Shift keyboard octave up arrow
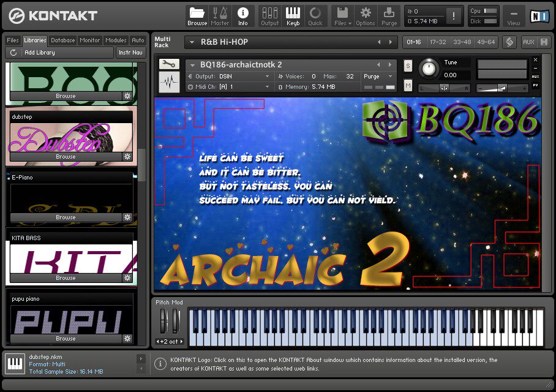 coord(181,341)
